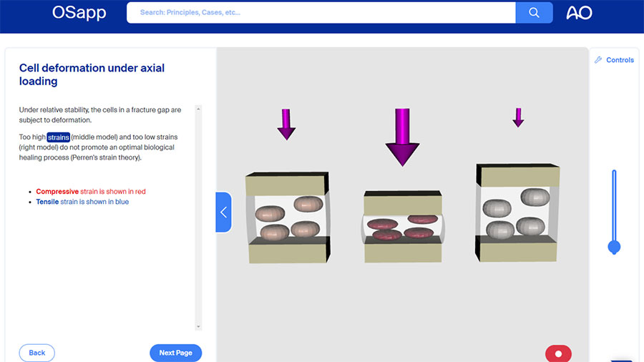Screen dimensions: 644x362
Task: Open the Controls wrench panel
Action: pyautogui.click(x=614, y=60)
